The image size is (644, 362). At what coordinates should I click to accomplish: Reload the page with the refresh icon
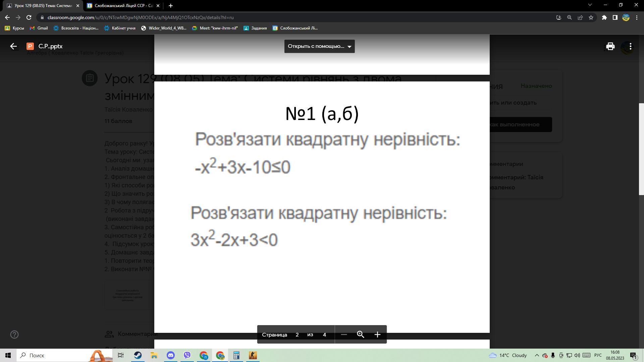tap(29, 17)
